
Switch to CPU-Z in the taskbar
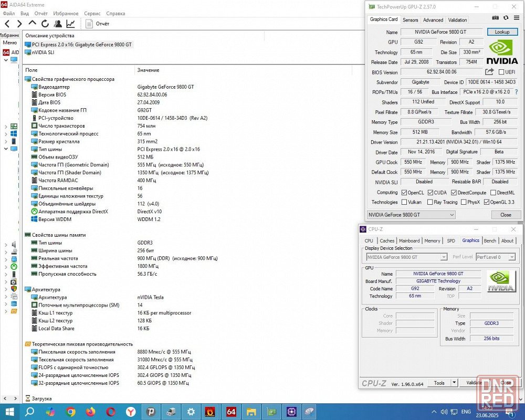(x=291, y=412)
